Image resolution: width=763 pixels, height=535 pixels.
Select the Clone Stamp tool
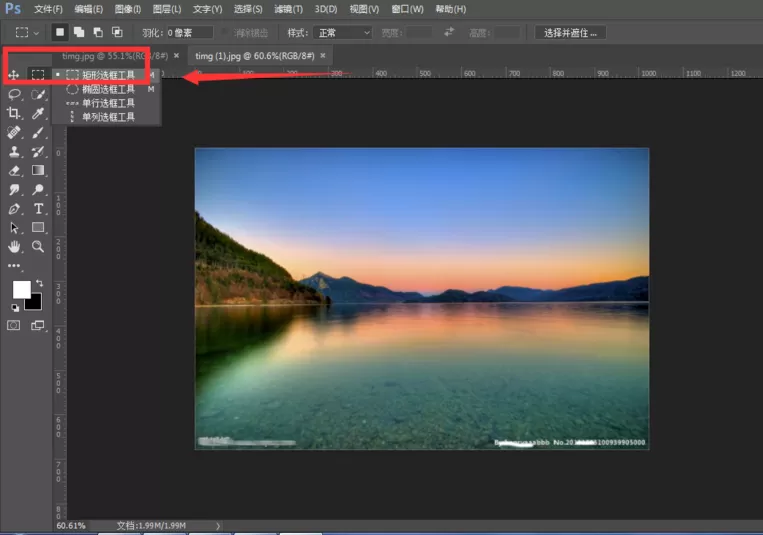click(14, 151)
